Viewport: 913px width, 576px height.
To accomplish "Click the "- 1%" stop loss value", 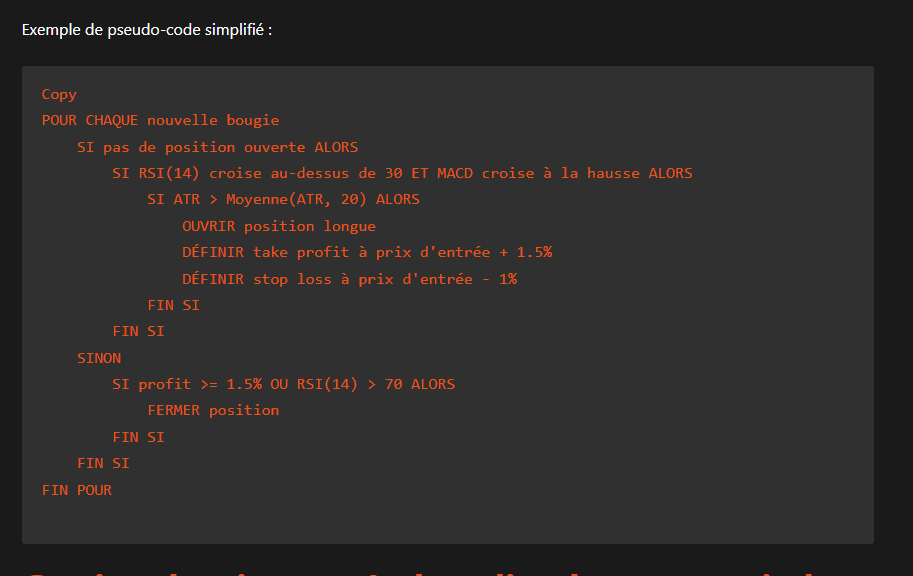I will coord(499,279).
